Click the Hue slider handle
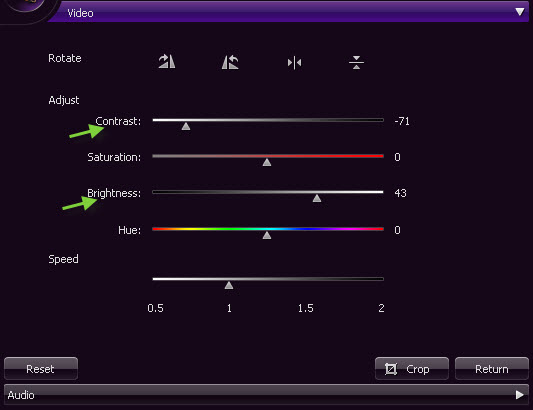 click(267, 235)
